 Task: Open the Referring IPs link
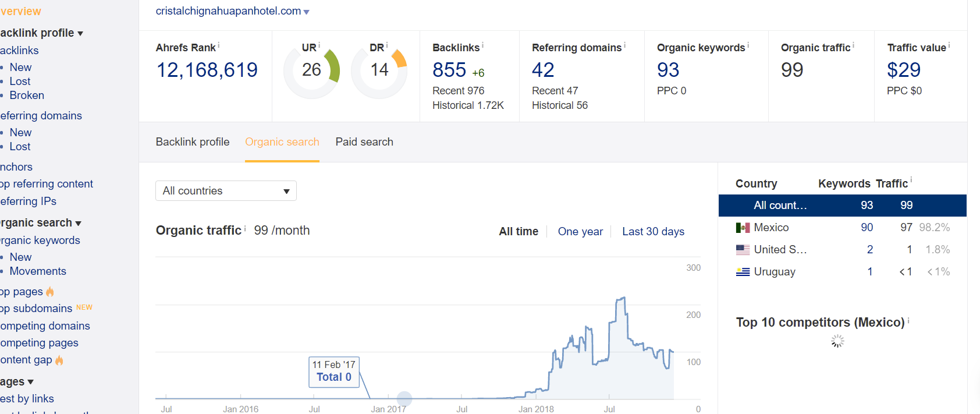pos(28,201)
